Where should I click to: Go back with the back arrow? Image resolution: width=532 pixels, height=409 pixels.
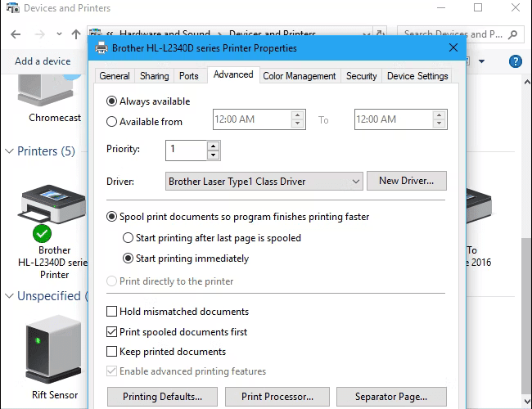(16, 34)
